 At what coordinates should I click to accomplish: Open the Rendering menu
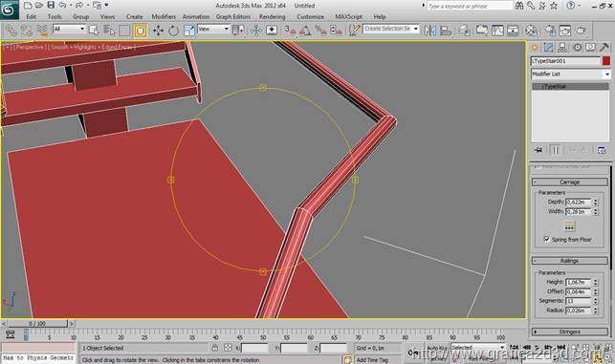click(273, 16)
